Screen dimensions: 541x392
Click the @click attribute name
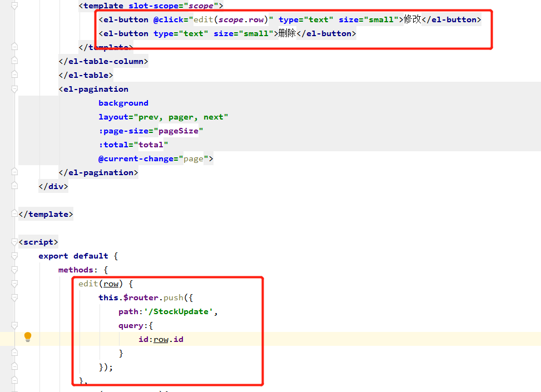pos(168,19)
